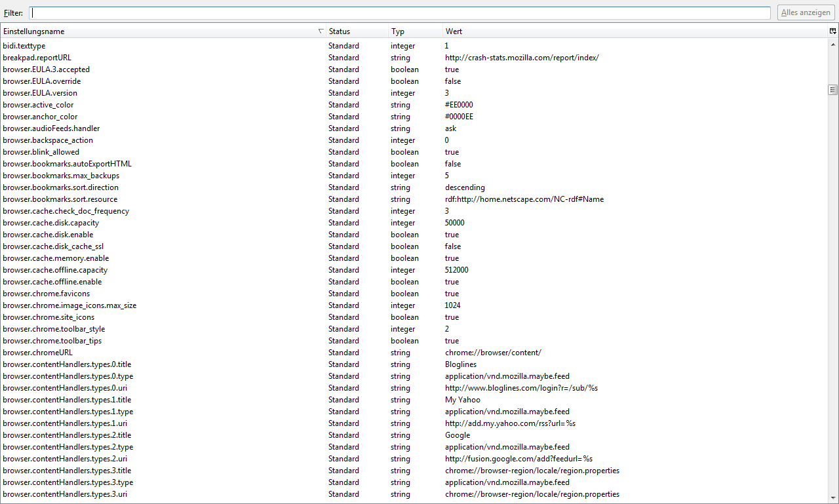The image size is (839, 504).
Task: Focus the Filter input field
Action: [400, 13]
